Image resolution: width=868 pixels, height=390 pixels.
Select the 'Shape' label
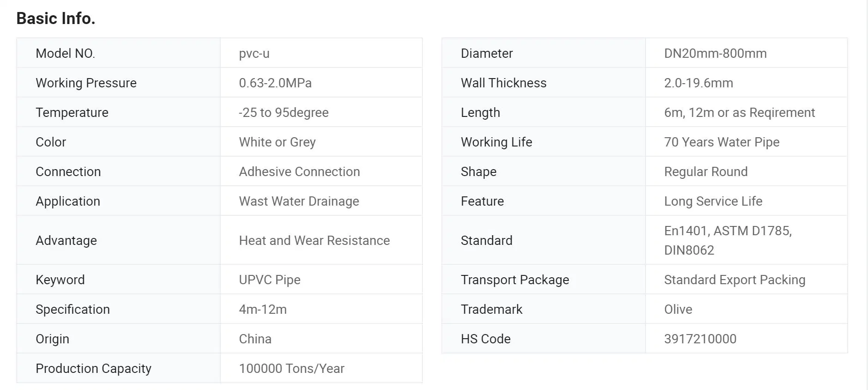pyautogui.click(x=478, y=171)
